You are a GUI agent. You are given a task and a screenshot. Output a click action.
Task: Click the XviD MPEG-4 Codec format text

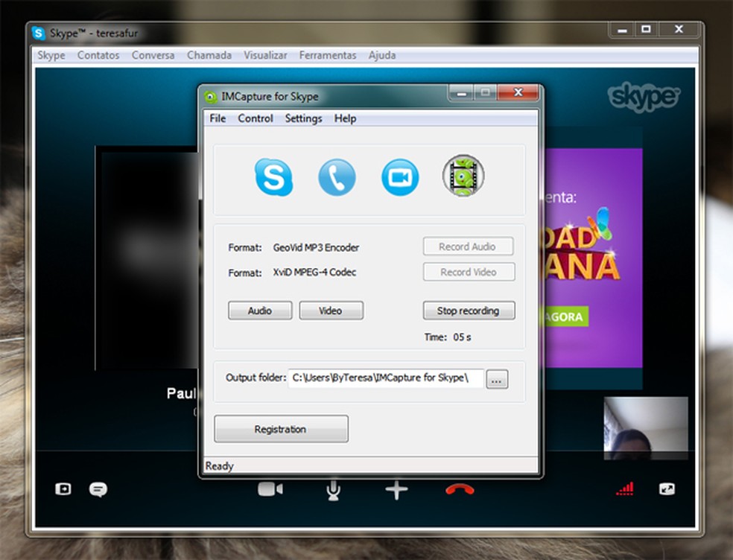click(314, 272)
